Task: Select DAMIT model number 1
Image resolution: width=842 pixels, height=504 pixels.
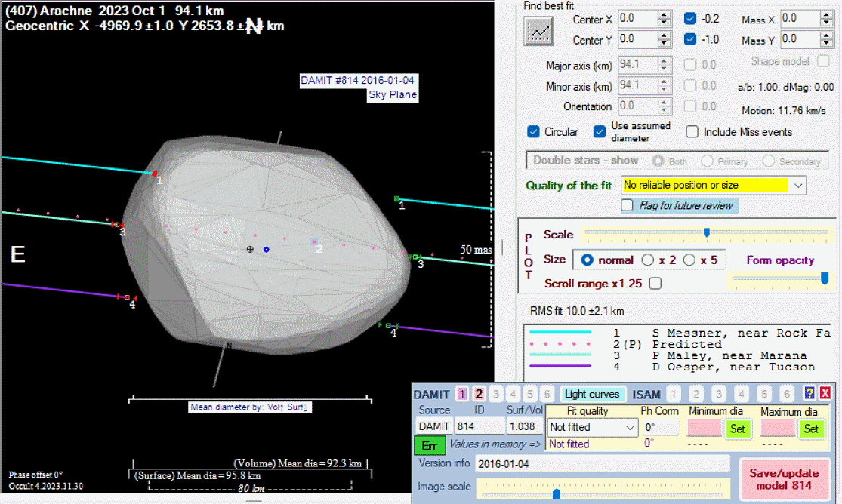Action: [462, 394]
